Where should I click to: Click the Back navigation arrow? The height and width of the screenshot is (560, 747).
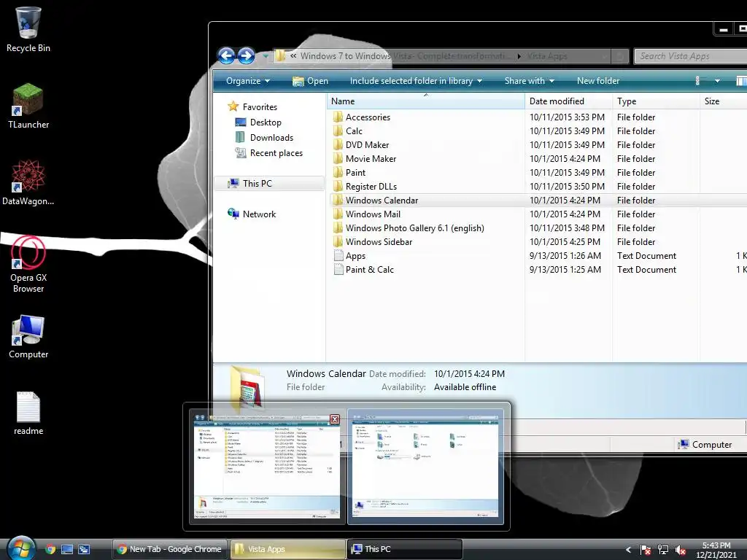click(x=226, y=55)
